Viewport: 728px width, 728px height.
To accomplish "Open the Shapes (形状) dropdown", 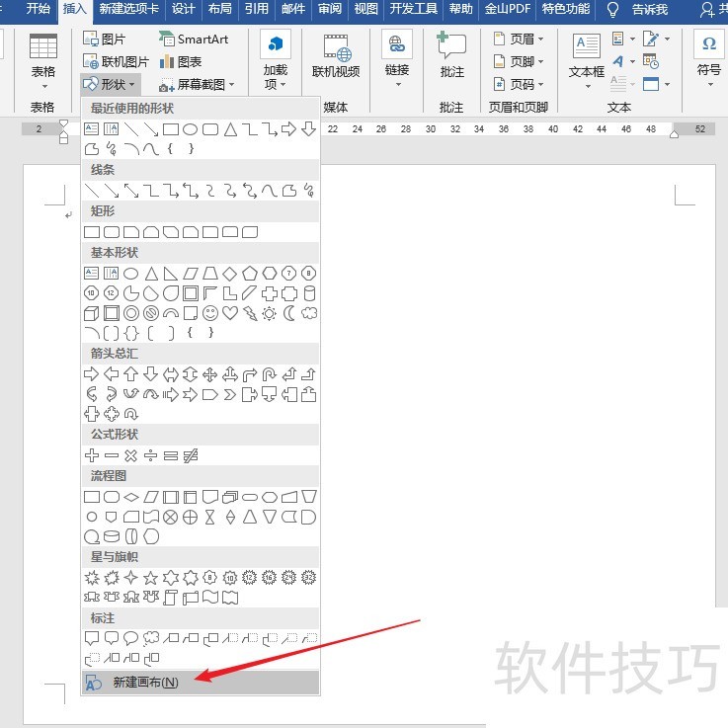I will 109,84.
